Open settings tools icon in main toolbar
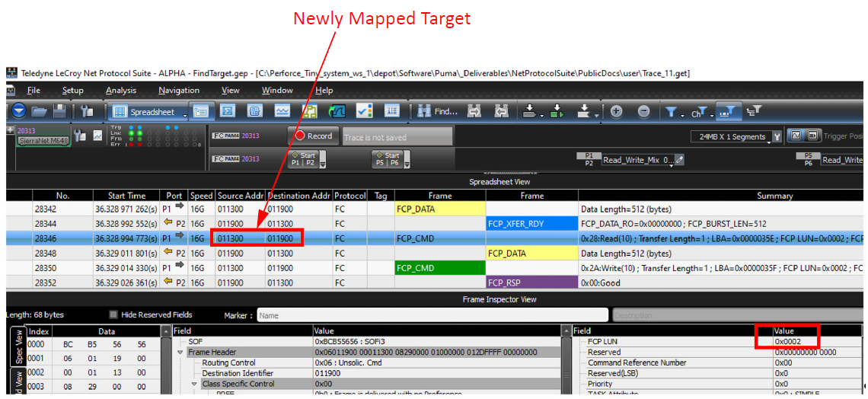Viewport: 868px width, 399px height. (88, 111)
